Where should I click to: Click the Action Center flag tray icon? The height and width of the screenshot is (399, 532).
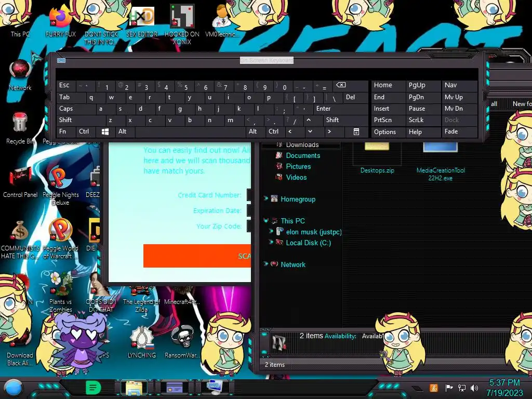449,388
